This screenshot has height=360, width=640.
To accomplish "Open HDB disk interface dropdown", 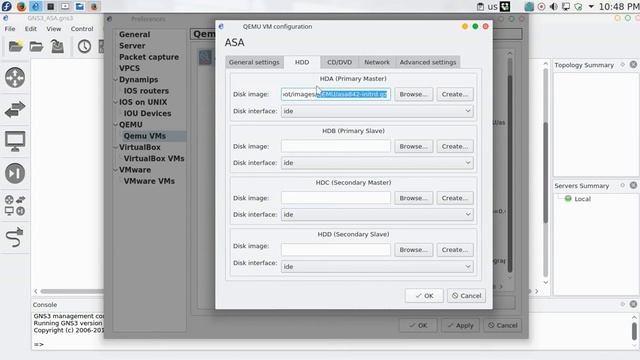I will tap(377, 163).
